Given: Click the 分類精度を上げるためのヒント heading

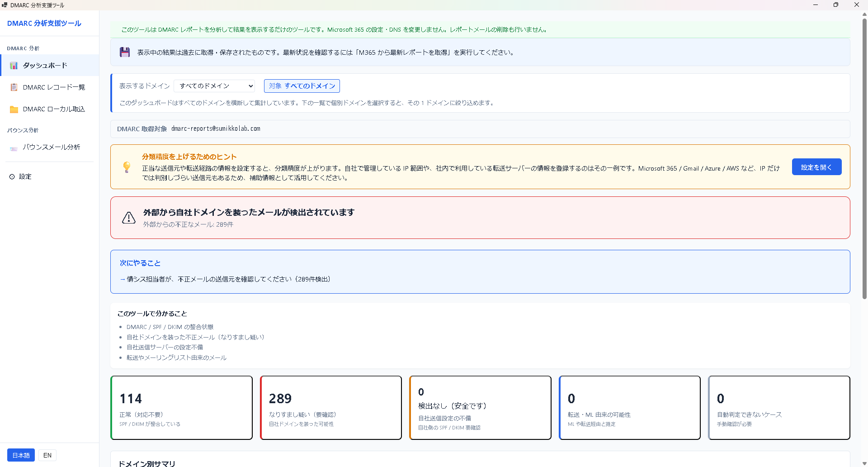Looking at the screenshot, I should pyautogui.click(x=189, y=157).
